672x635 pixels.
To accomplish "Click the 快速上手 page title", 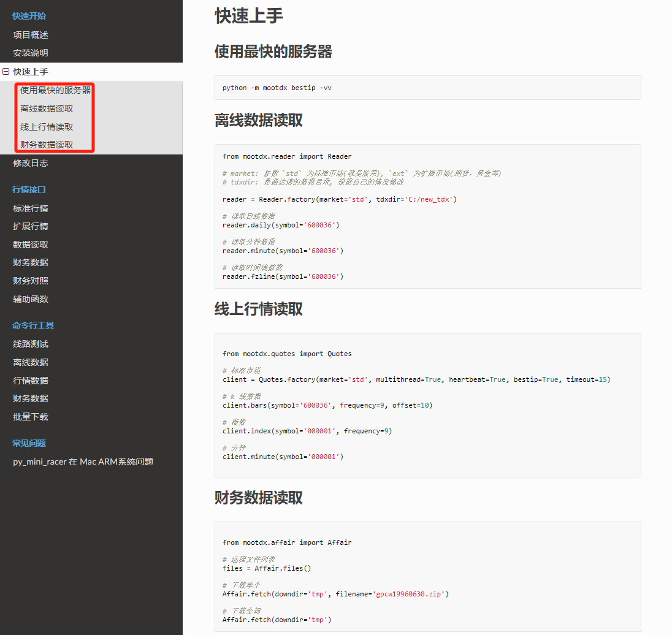I will click(x=249, y=16).
